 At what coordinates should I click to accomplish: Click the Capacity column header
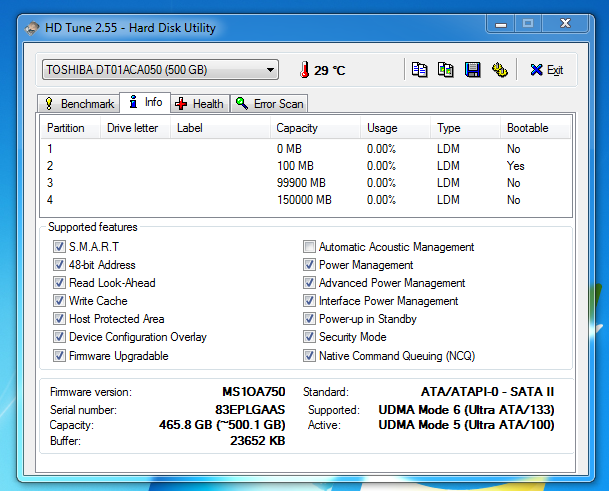coord(315,128)
